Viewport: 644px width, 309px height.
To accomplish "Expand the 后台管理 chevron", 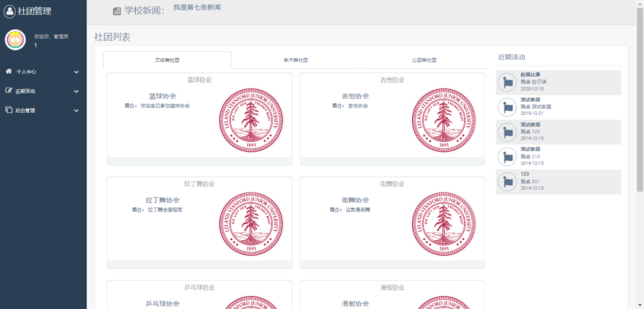I will coord(76,110).
